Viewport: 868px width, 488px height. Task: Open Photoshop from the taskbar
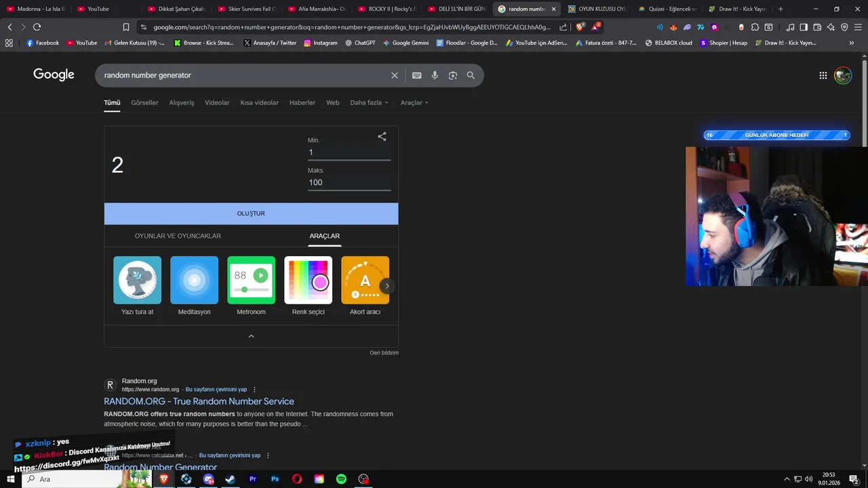[x=275, y=479]
